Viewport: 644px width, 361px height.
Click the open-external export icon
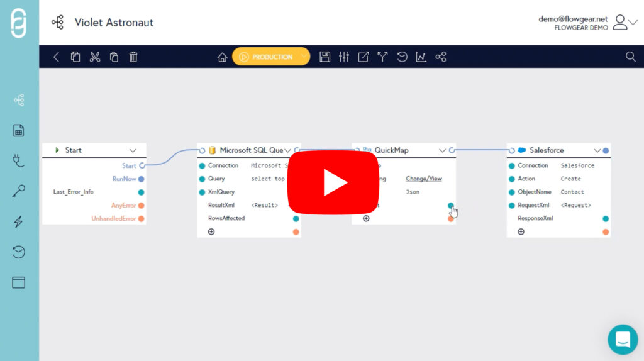pyautogui.click(x=364, y=57)
